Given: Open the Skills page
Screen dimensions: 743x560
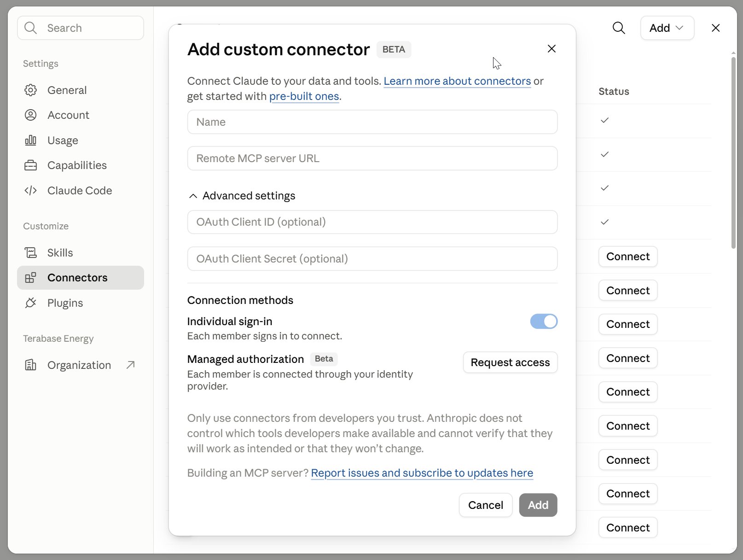Looking at the screenshot, I should 81,252.
